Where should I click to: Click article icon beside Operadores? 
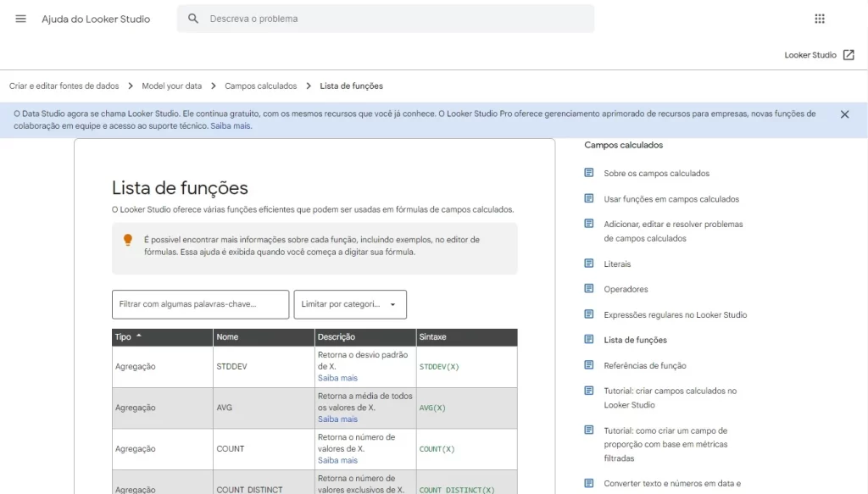pos(589,289)
